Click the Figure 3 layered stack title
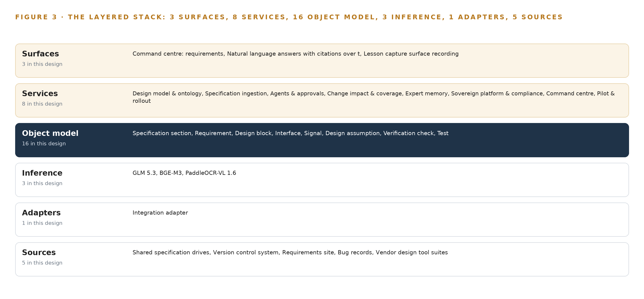The image size is (644, 299). (x=289, y=17)
